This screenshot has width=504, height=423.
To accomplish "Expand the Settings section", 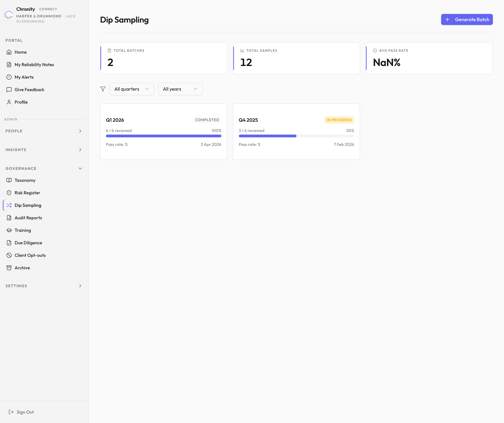I will [44, 286].
